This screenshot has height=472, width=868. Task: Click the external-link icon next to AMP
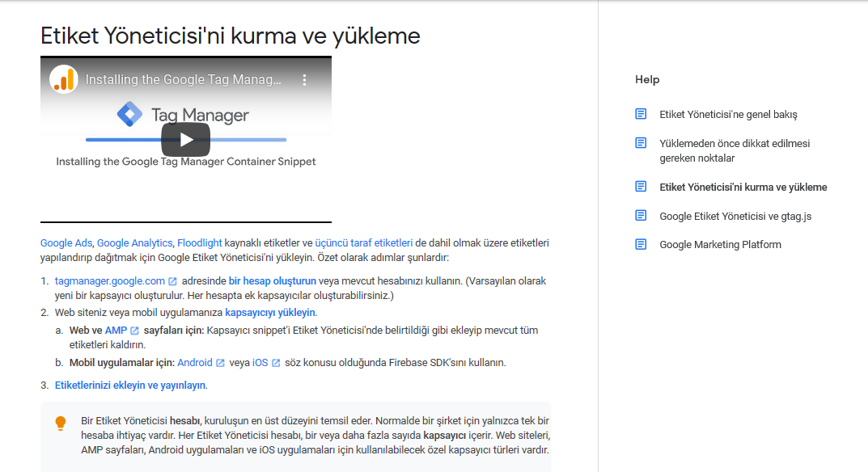point(134,331)
